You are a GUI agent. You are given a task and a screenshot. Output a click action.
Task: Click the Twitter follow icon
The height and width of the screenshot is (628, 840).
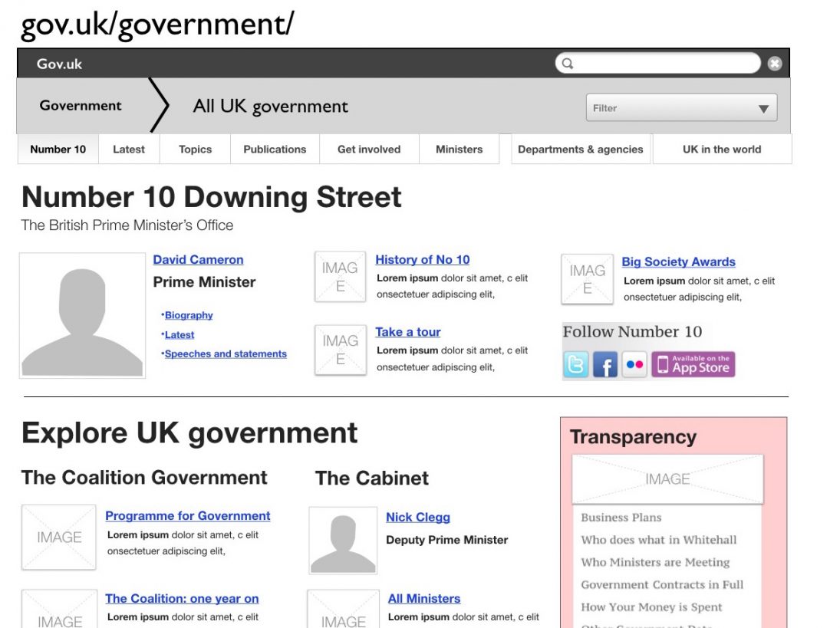tap(576, 364)
